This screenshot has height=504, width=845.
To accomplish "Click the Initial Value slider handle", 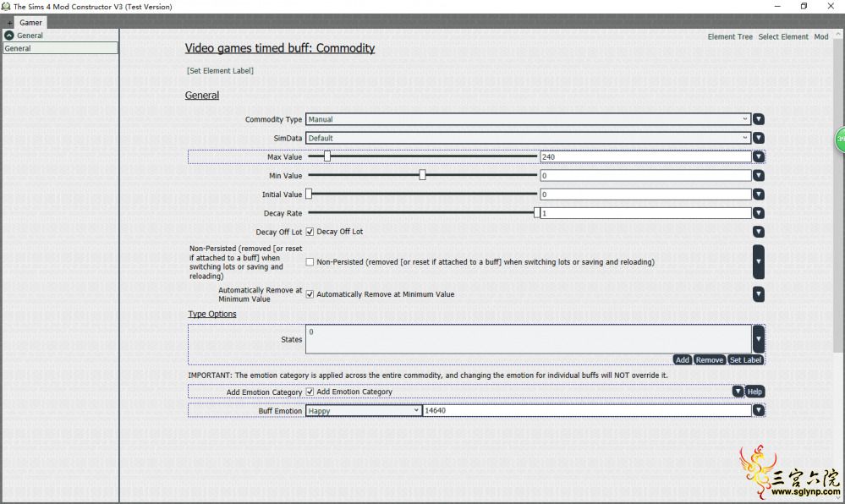I will click(x=309, y=194).
